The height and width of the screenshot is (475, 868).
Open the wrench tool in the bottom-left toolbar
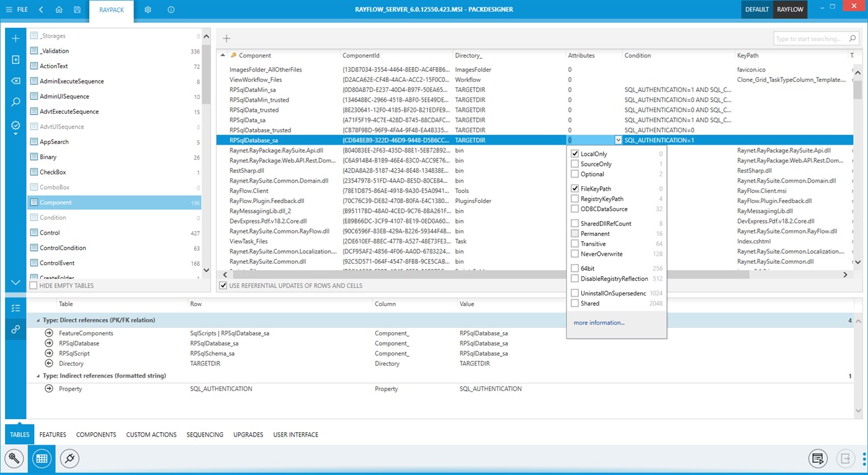tap(14, 458)
